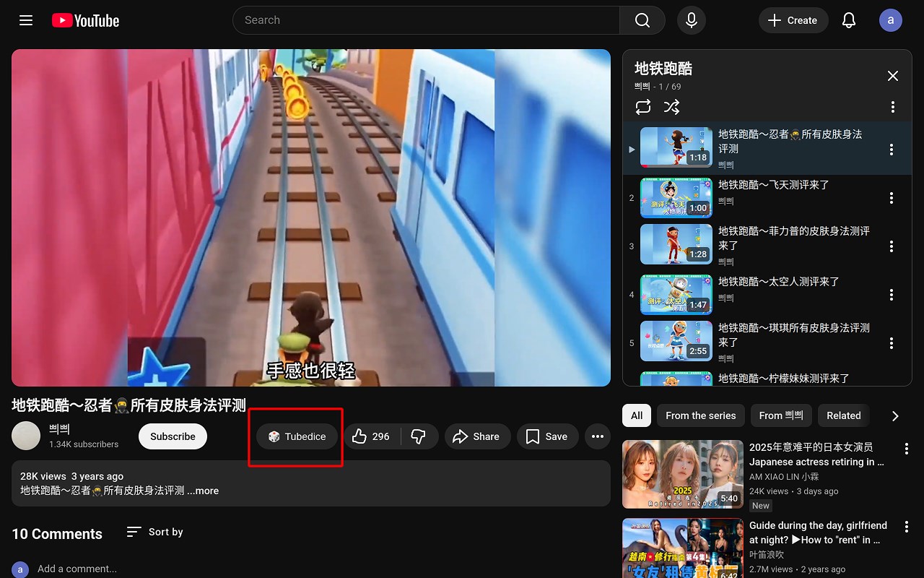Open the comments Sort by menu

click(x=154, y=532)
